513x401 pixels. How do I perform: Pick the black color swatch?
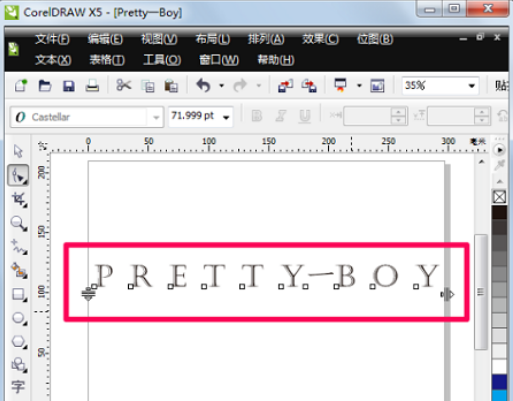click(499, 212)
